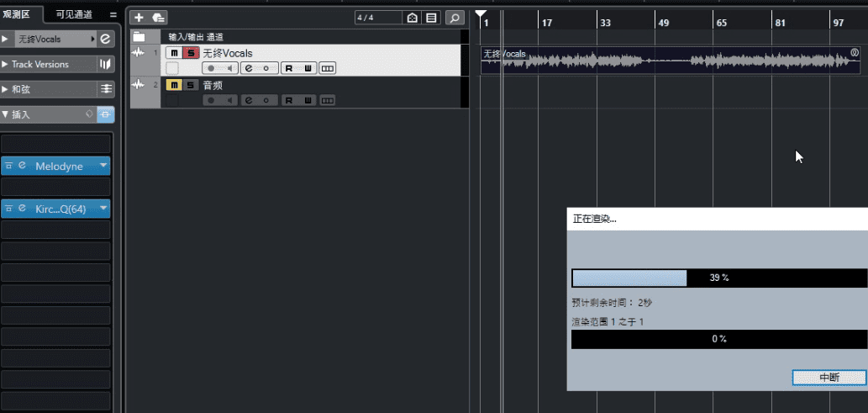The width and height of the screenshot is (868, 413).
Task: Open the Melodyne insert slot dropdown
Action: [x=103, y=166]
